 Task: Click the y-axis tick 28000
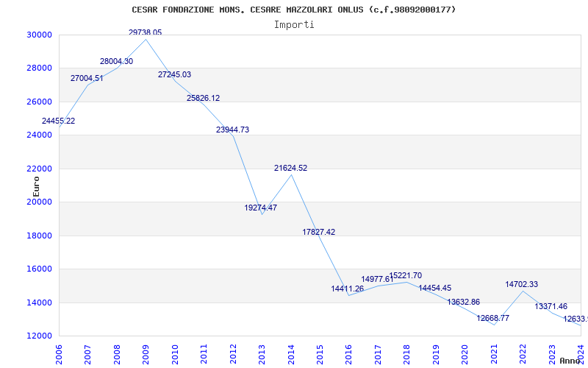coord(39,68)
